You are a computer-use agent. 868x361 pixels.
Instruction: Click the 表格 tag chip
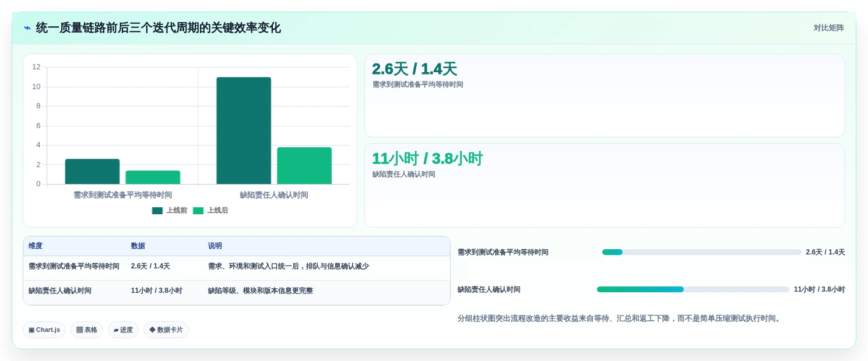[x=87, y=330]
